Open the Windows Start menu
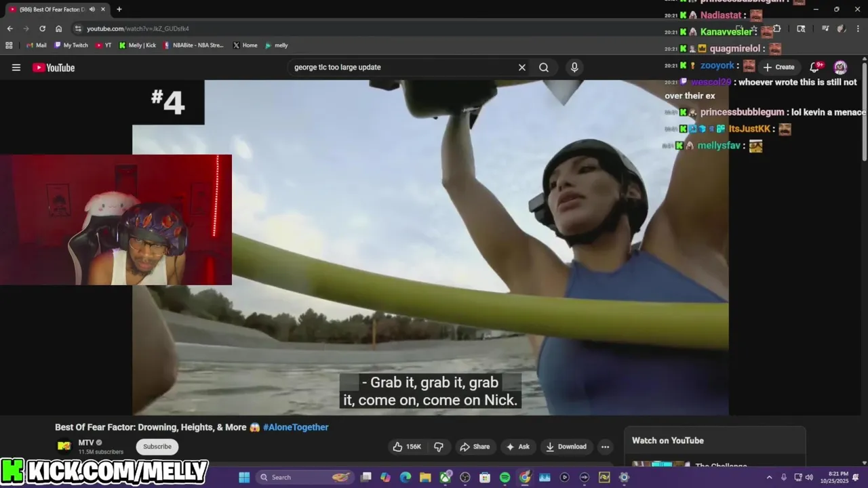This screenshot has height=488, width=868. pyautogui.click(x=244, y=477)
